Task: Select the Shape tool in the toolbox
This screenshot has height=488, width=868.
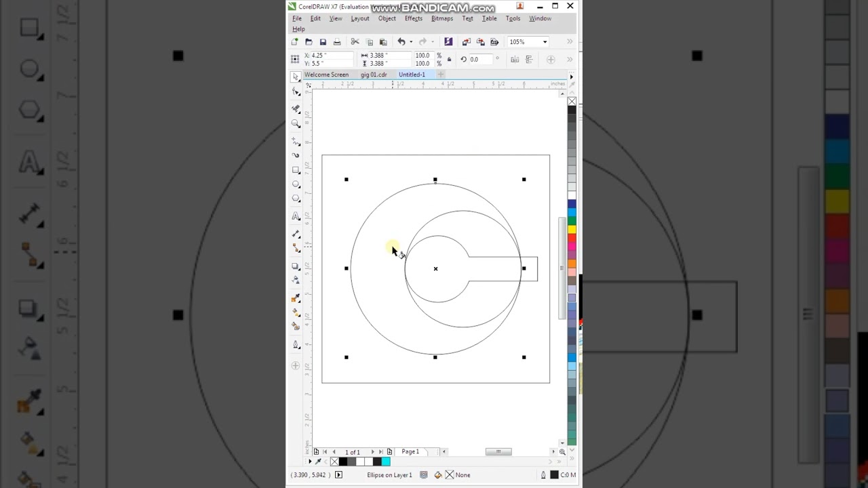Action: [296, 91]
